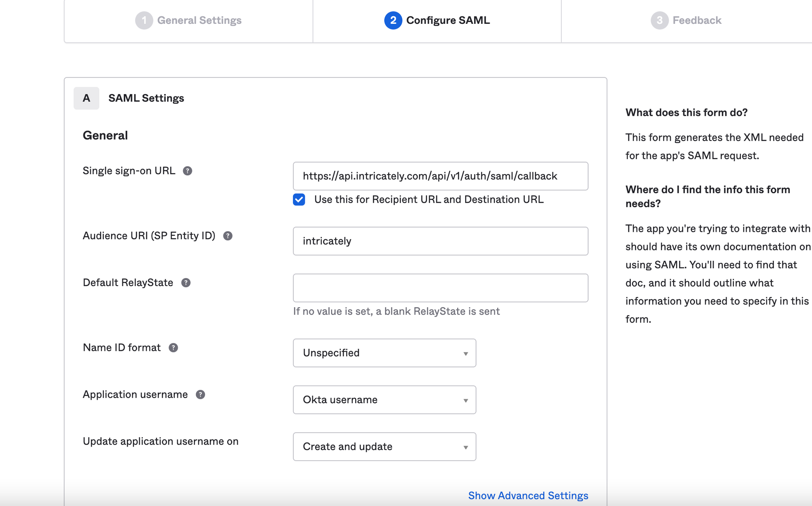Click the step 3 number circle
This screenshot has height=506, width=812.
(659, 20)
